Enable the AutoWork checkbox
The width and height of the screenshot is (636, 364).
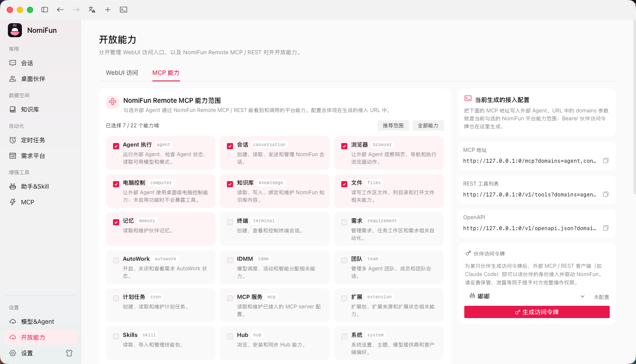point(116,260)
